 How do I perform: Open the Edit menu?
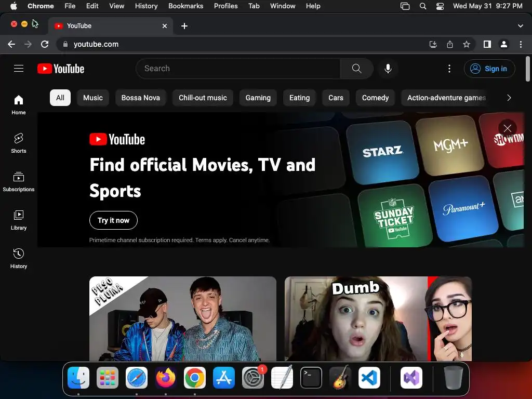tap(92, 6)
